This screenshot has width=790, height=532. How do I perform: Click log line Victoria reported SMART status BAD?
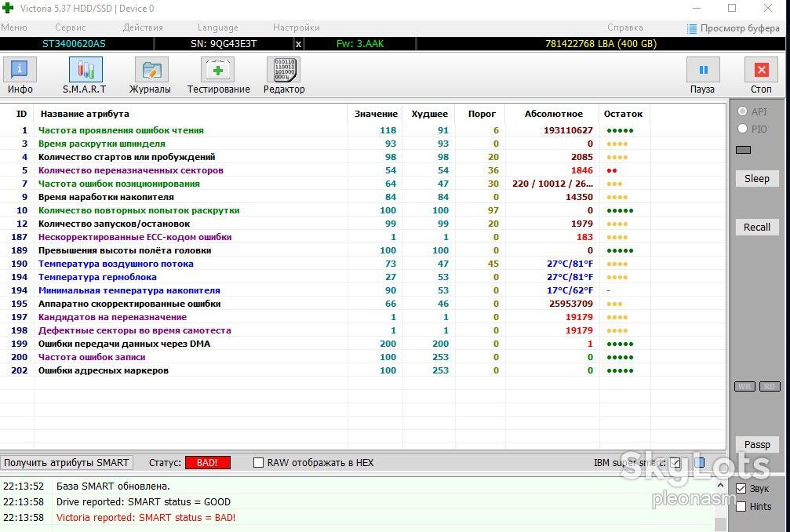pos(146,517)
